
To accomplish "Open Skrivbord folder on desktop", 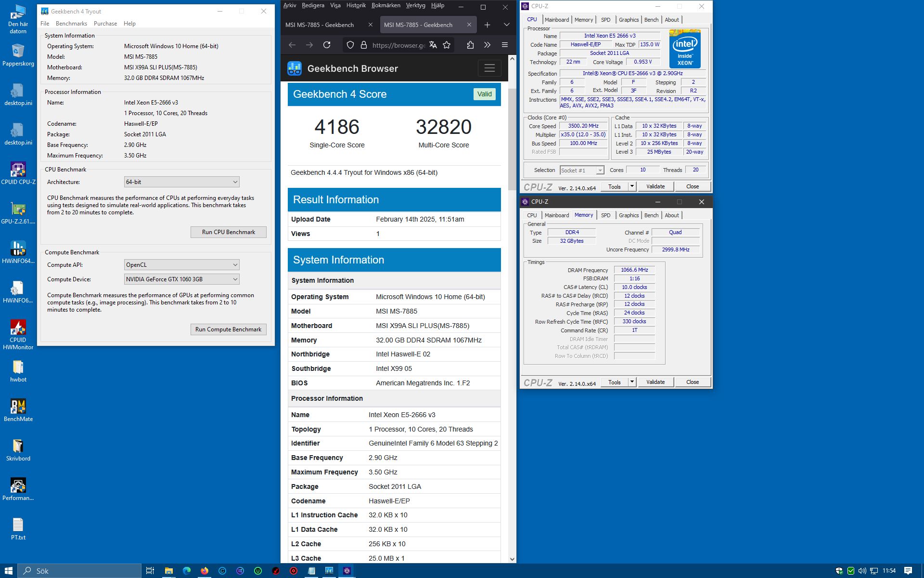I will 18,450.
